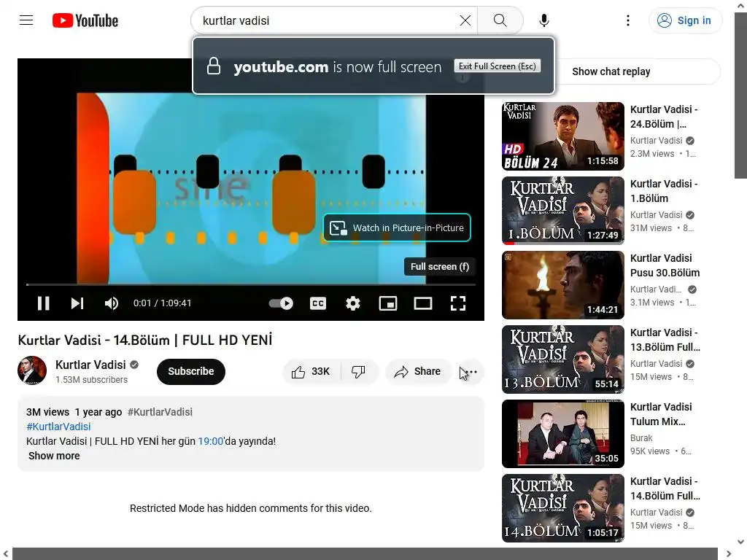Run search with magnifier button
This screenshot has height=560, width=747.
coord(500,20)
